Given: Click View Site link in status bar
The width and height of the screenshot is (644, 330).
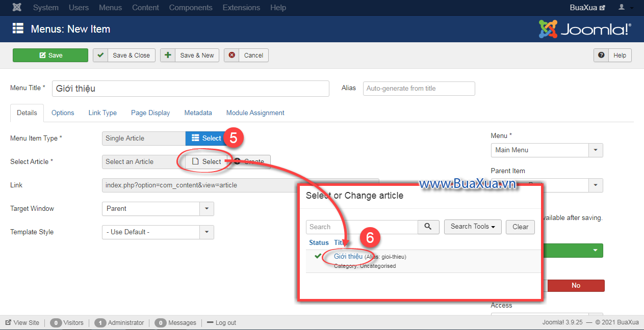Looking at the screenshot, I should pyautogui.click(x=22, y=322).
